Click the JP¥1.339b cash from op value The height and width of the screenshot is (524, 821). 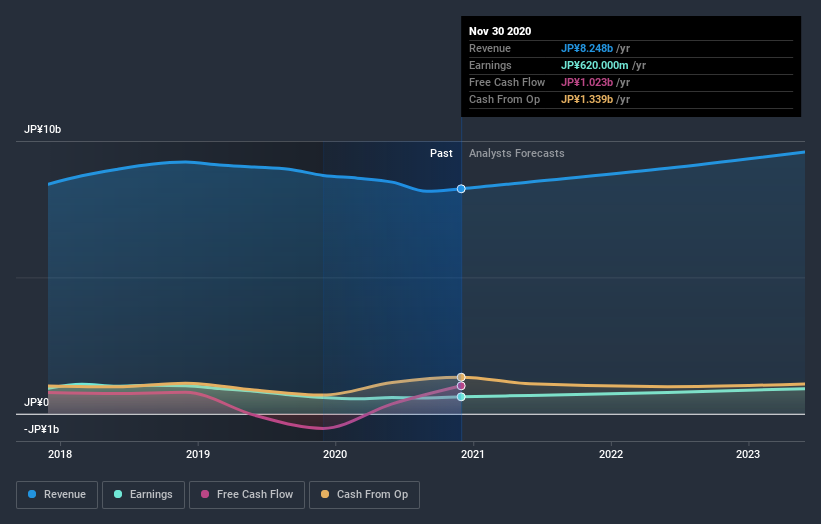[x=587, y=99]
